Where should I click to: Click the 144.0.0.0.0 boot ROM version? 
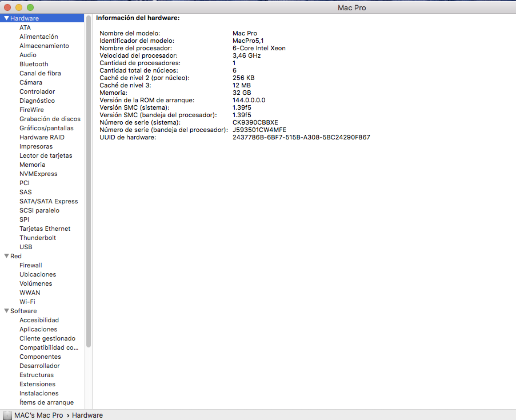(249, 100)
